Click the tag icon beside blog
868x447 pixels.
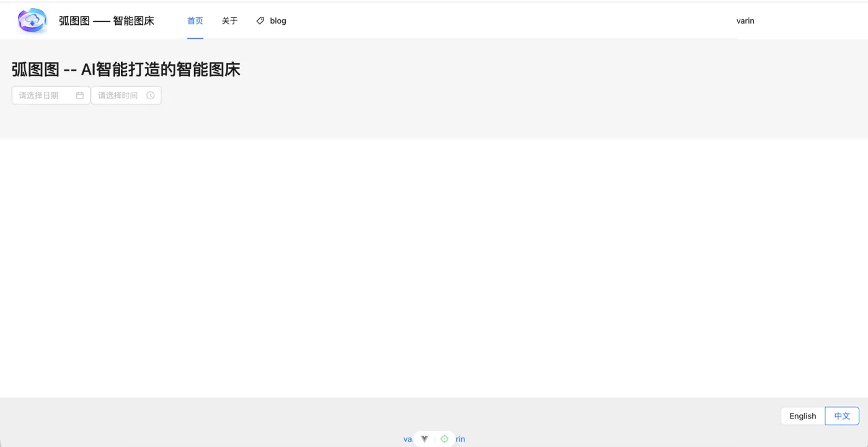(x=260, y=20)
